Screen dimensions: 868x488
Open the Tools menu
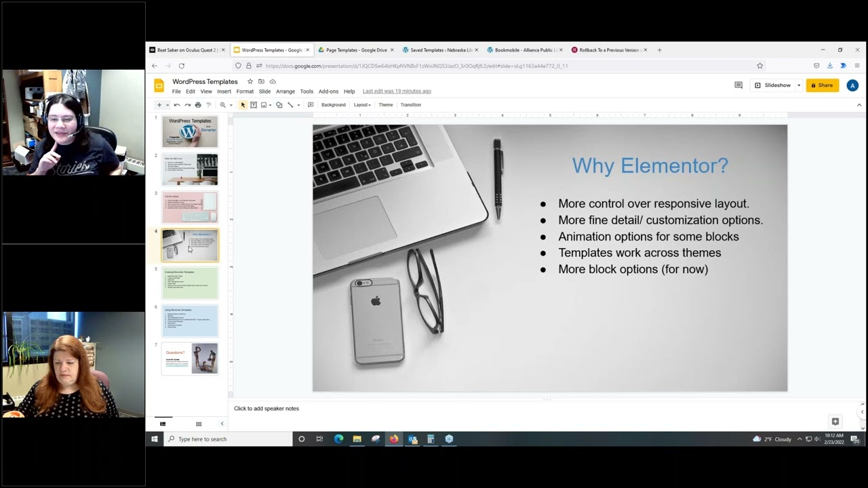(x=307, y=91)
